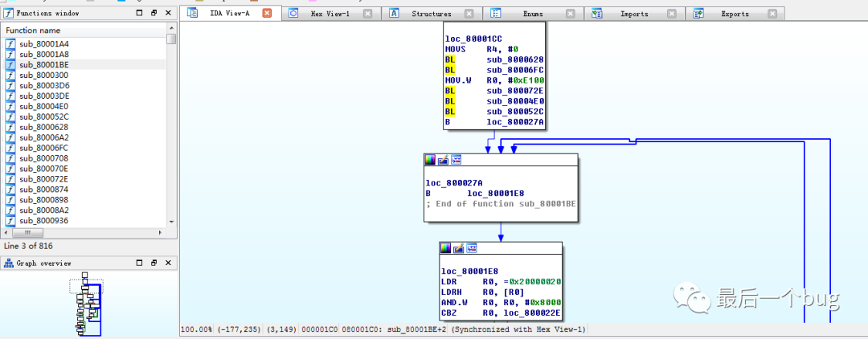
Task: Close the Imports tab
Action: coord(671,14)
